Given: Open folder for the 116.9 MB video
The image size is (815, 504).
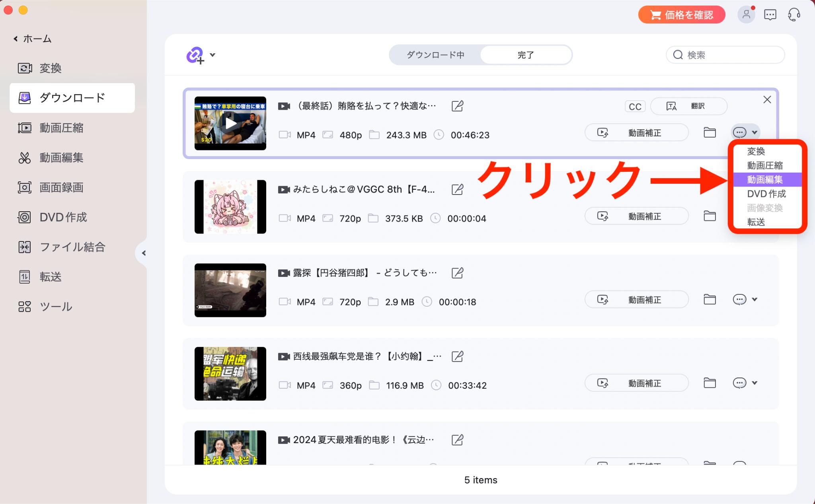Looking at the screenshot, I should click(x=710, y=383).
